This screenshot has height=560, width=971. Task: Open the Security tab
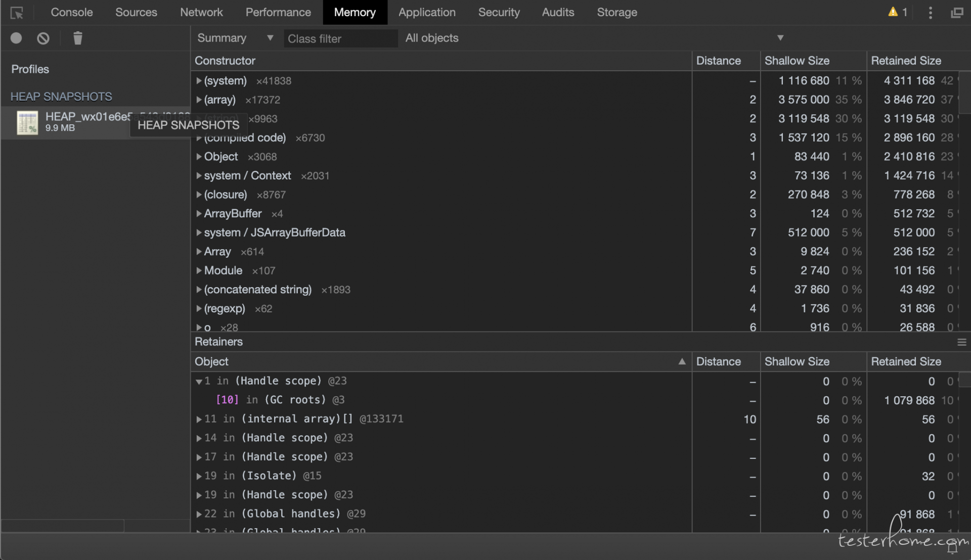[x=499, y=12]
